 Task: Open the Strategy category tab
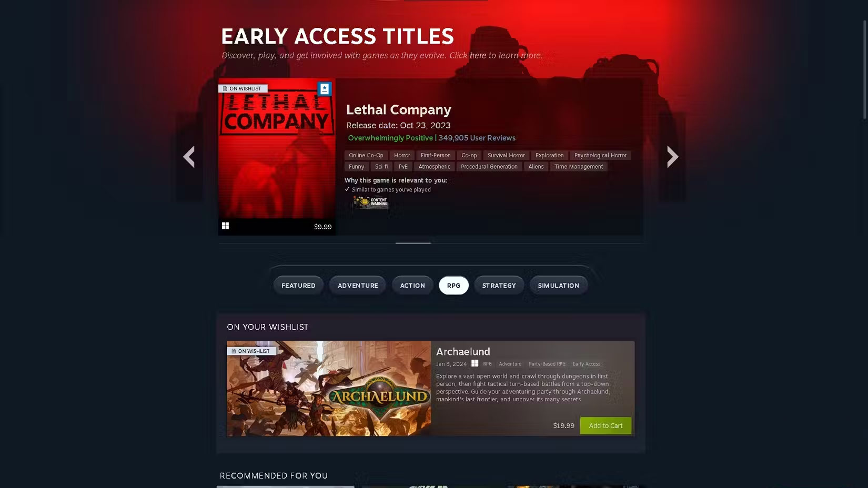pos(499,286)
